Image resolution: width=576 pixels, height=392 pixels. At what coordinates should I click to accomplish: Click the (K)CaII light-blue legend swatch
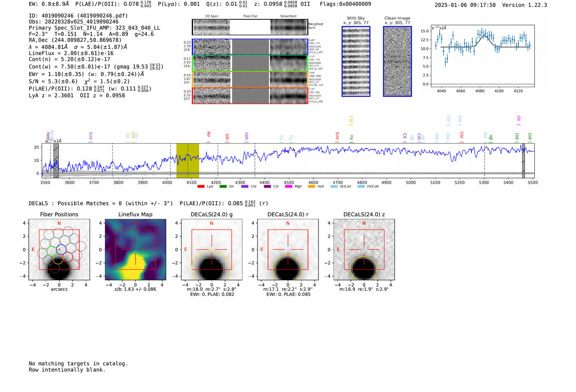(x=334, y=187)
